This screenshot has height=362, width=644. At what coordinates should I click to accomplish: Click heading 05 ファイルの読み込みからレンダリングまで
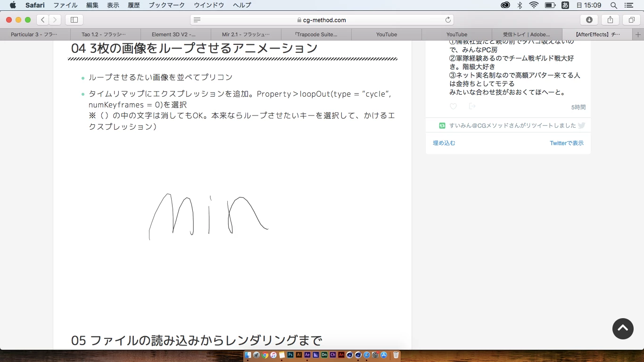click(197, 340)
